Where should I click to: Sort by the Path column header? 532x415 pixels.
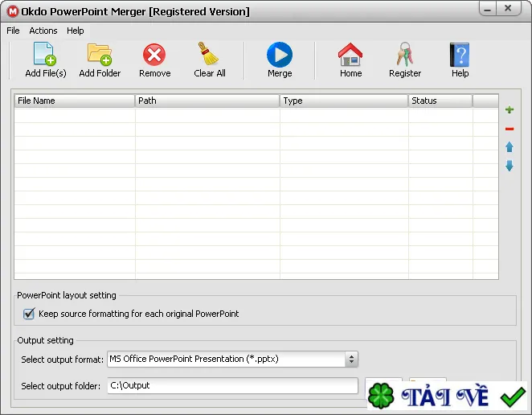[207, 101]
